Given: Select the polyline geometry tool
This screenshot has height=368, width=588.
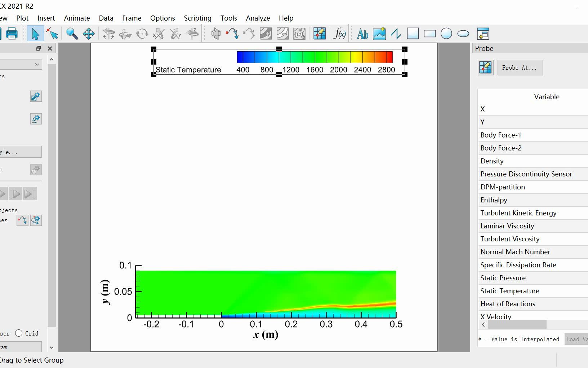Looking at the screenshot, I should [396, 34].
